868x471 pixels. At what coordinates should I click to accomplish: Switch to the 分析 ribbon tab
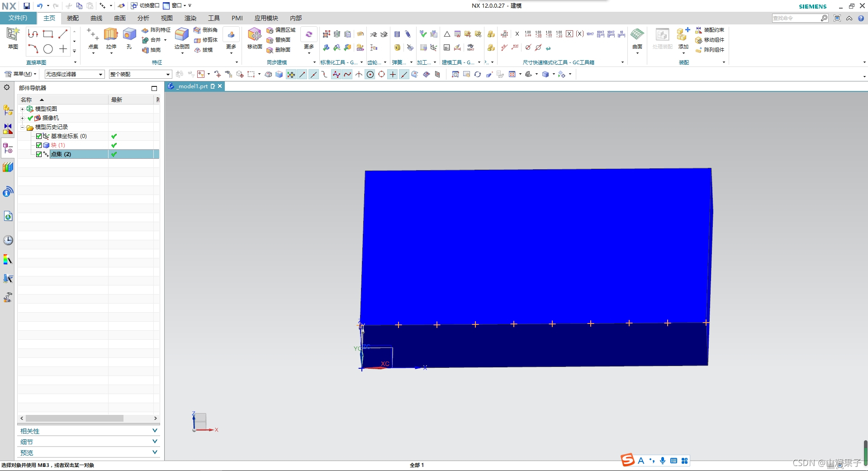point(143,18)
